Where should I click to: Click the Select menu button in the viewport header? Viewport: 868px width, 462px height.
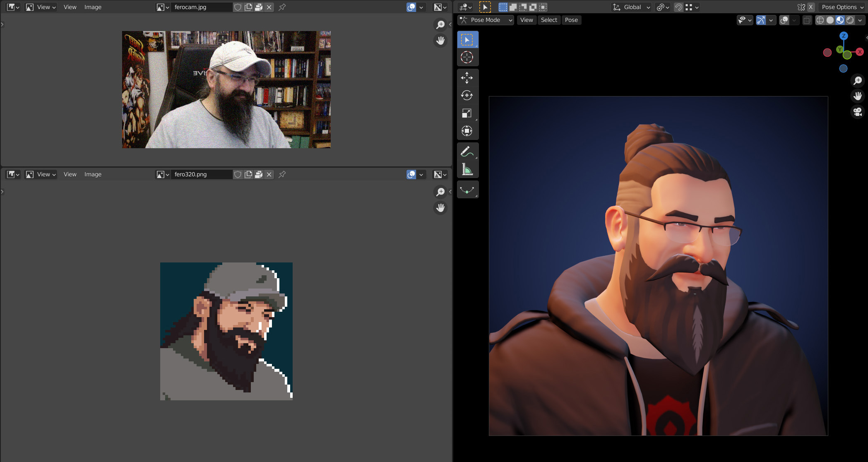549,20
